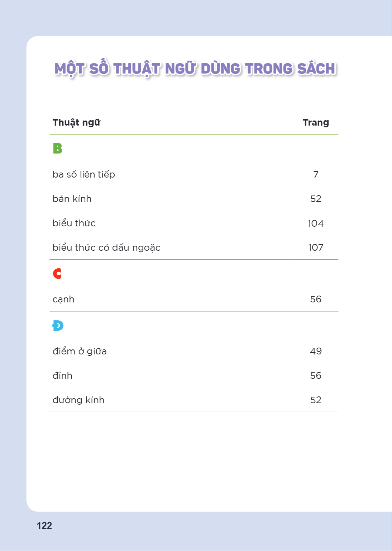Screen dimensions: 392x551
Task: Click the green letter B section heading
Action: pos(57,148)
